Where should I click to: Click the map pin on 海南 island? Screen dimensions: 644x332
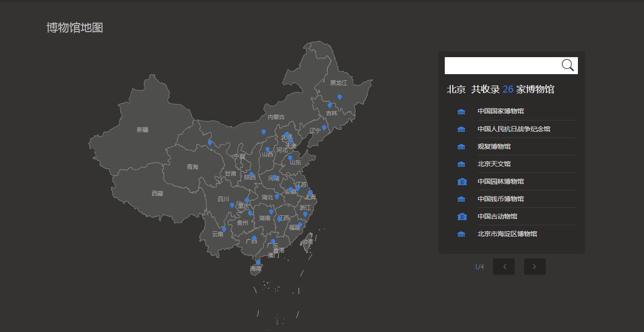(258, 262)
